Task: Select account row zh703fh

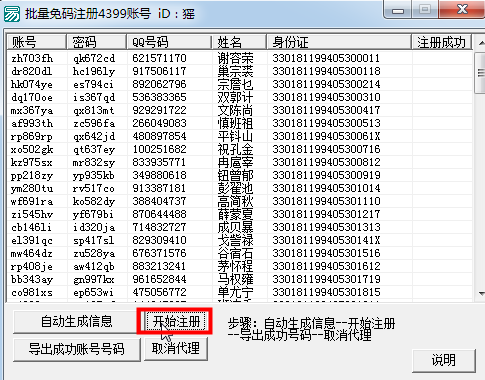Action: (239, 58)
